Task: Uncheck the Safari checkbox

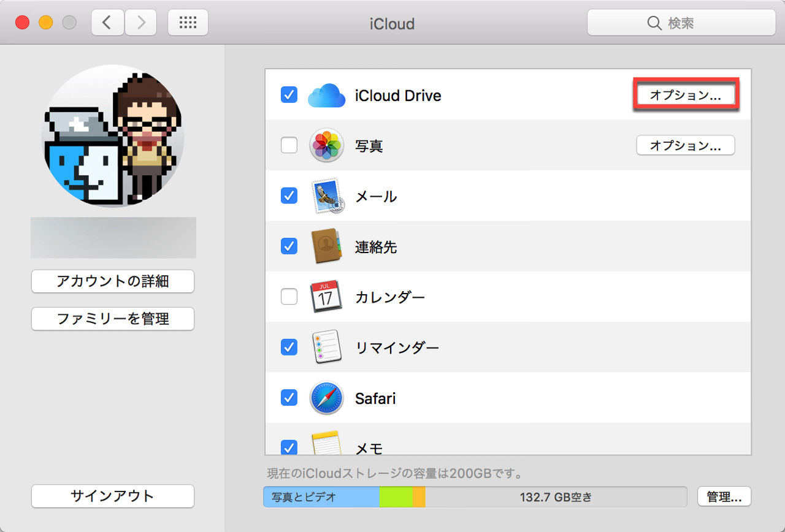Action: click(289, 397)
